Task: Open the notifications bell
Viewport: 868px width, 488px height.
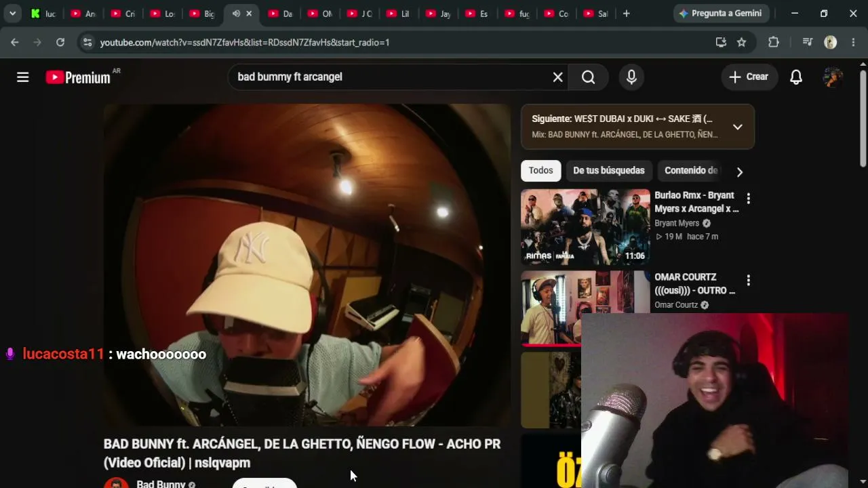Action: point(796,77)
